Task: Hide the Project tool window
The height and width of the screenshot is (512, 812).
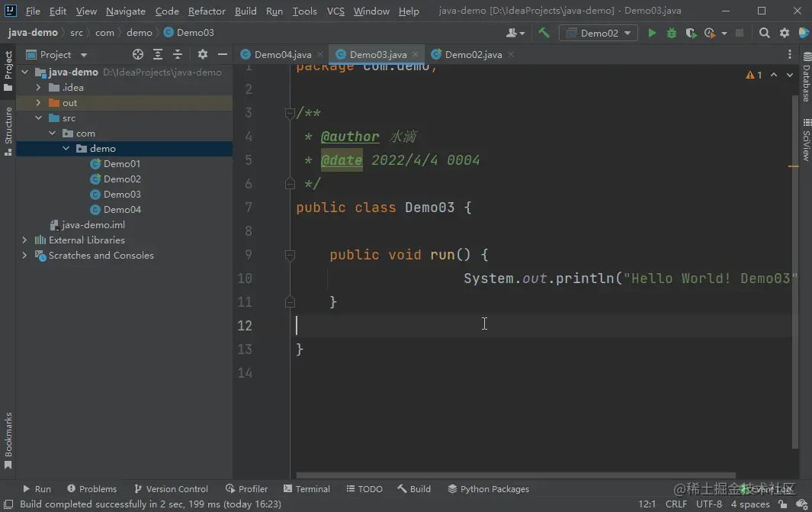Action: pos(223,54)
